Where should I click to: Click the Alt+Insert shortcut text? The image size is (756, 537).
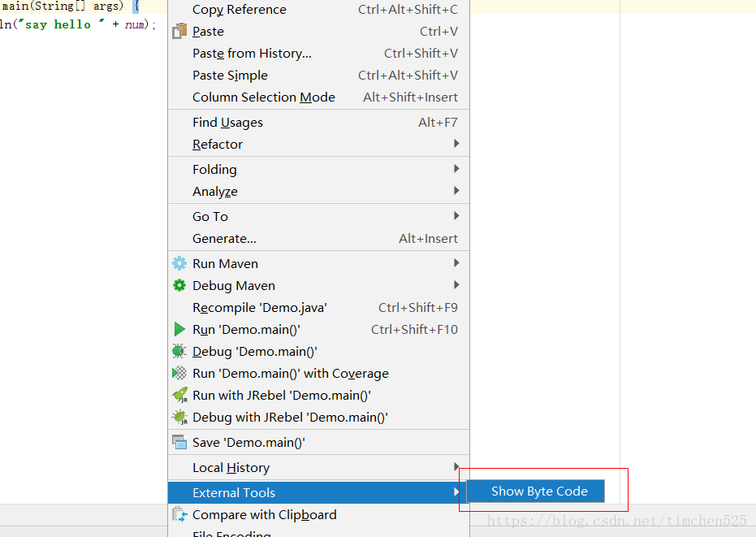428,238
